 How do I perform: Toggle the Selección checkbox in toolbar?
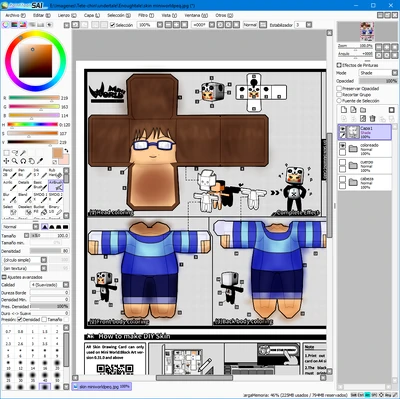[x=112, y=25]
